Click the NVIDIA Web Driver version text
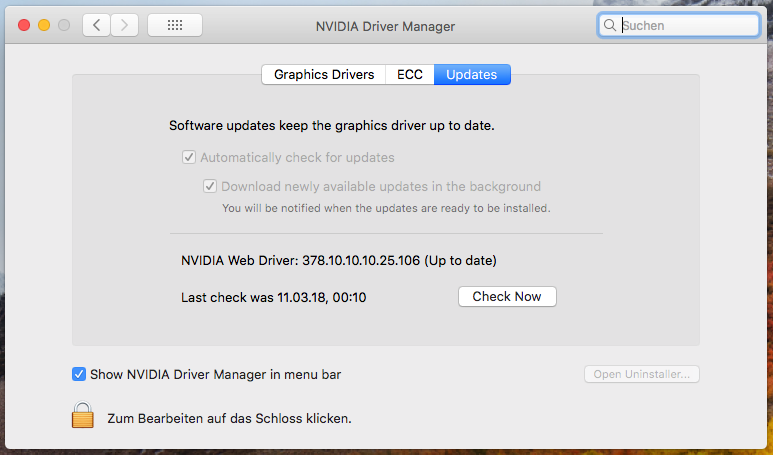The height and width of the screenshot is (455, 773). (339, 260)
